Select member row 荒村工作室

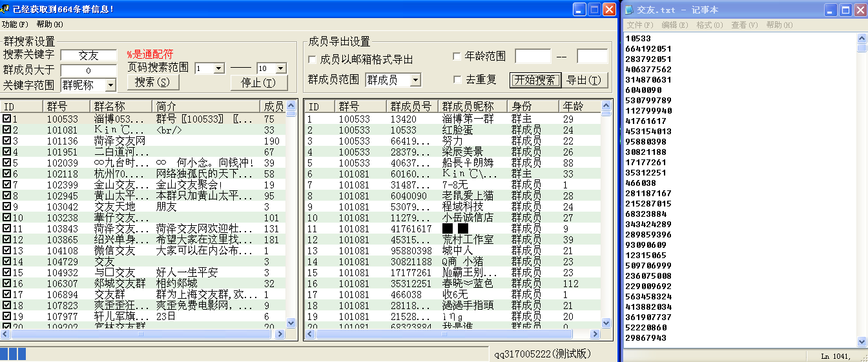[x=453, y=239]
